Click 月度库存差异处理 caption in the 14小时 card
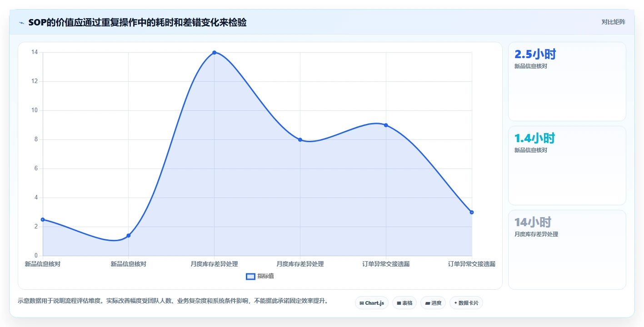The image size is (644, 327). pyautogui.click(x=536, y=234)
